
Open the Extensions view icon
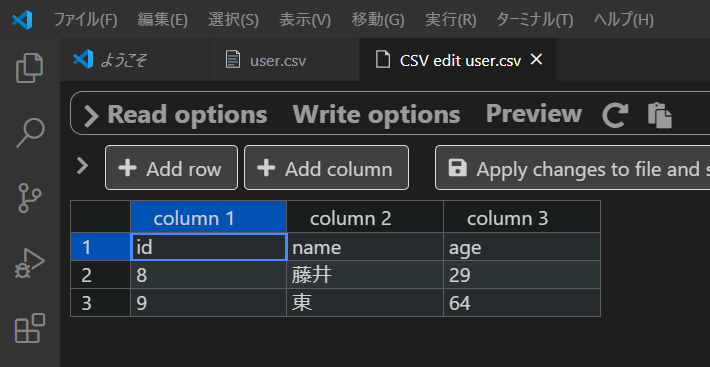coord(30,328)
